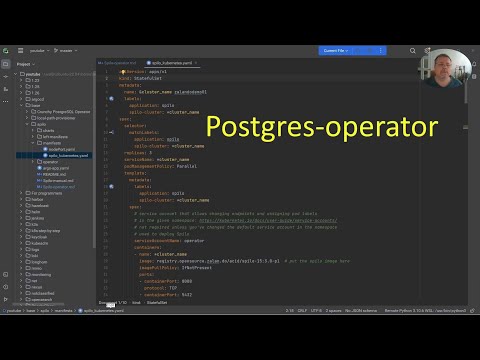Image resolution: width=480 pixels, height=360 pixels.
Task: Open Search Everywhere magnifier icon
Action: [413, 51]
